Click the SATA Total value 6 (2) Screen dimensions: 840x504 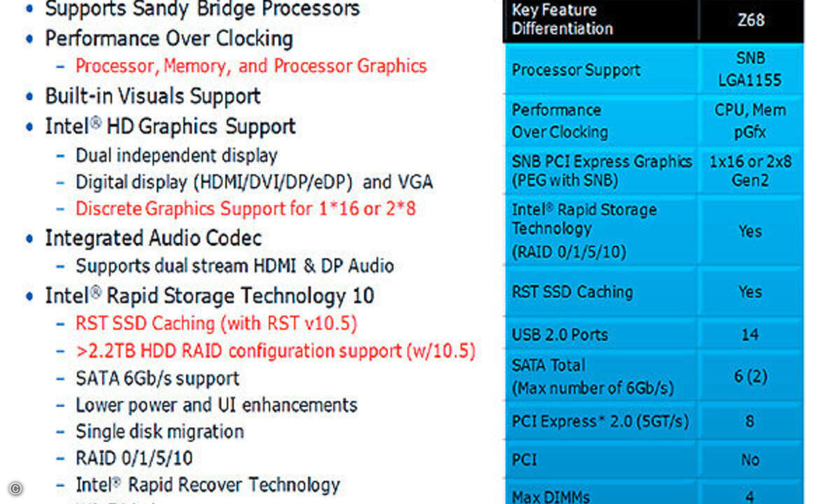point(750,376)
